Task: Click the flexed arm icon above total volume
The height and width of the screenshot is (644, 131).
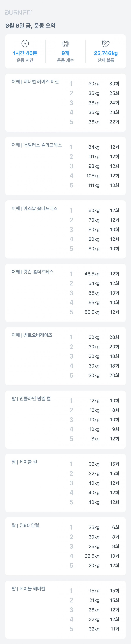Action: tap(106, 43)
